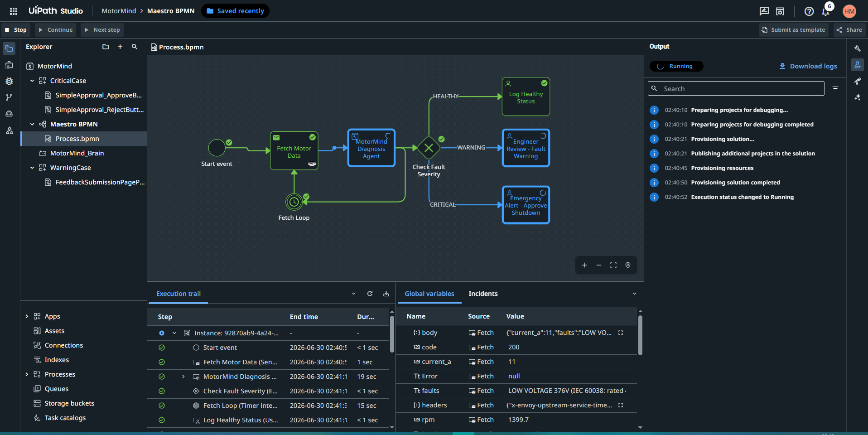This screenshot has height=435, width=868.
Task: Collapse the WarningCase folder
Action: click(32, 168)
